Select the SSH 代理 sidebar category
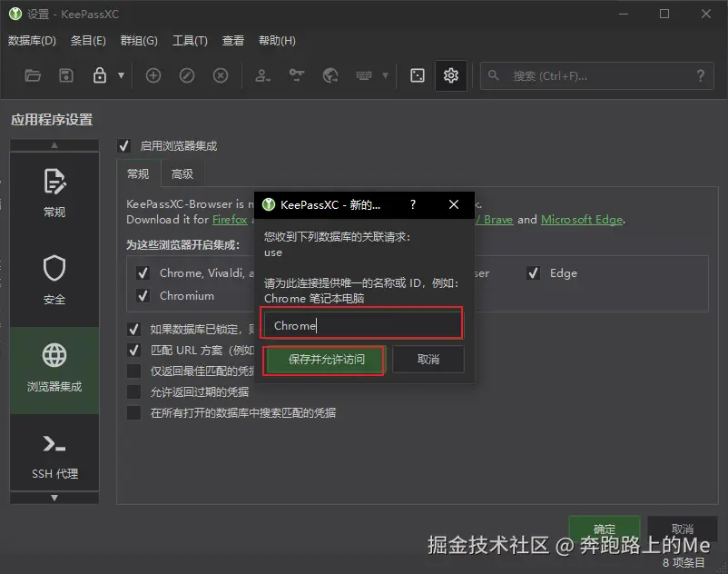 [x=54, y=455]
